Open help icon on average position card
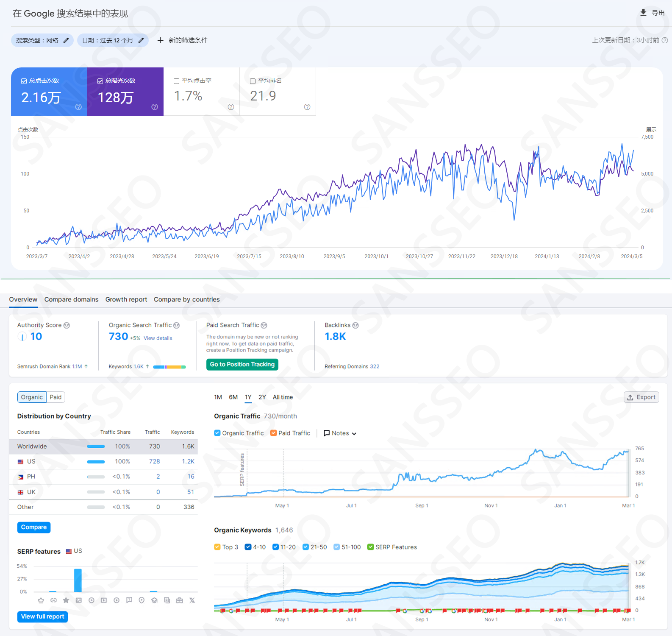The image size is (672, 636). [307, 107]
